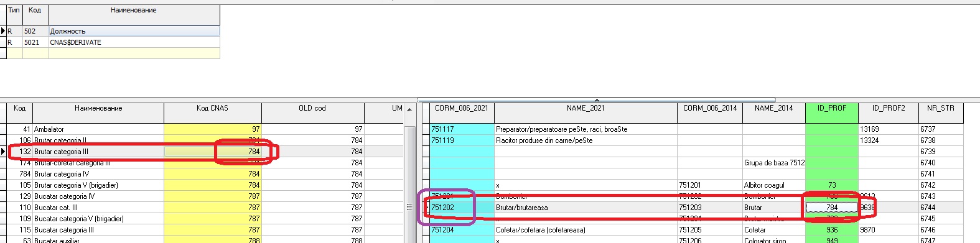Viewport: 980px width, 243px height.
Task: Click the green ID_PROF column header
Action: coord(832,113)
